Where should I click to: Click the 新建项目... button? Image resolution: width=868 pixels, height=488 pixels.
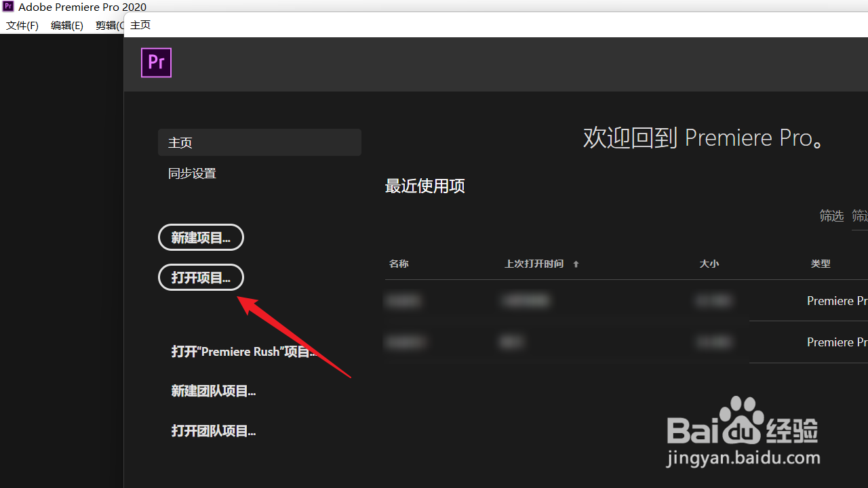[x=201, y=237]
